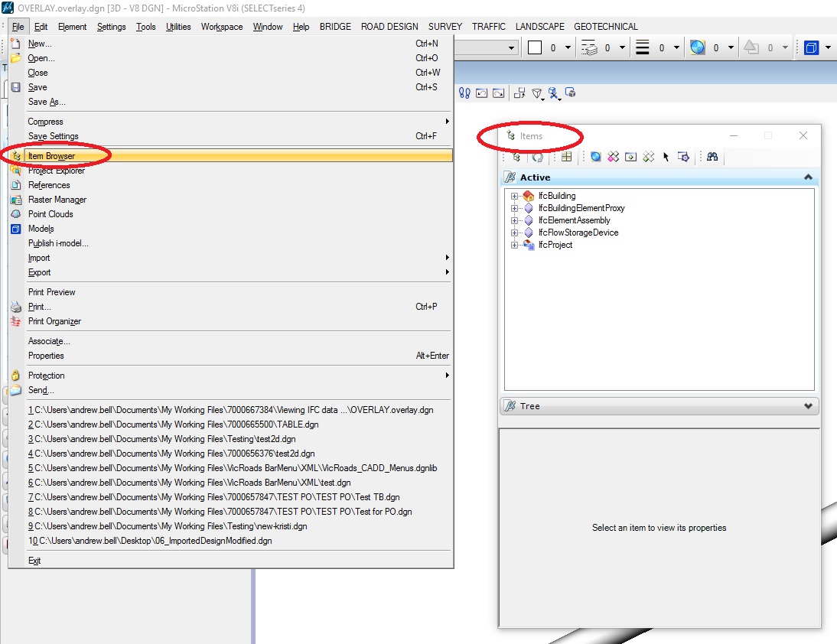Open the ROAD DESIGN menu

389,27
